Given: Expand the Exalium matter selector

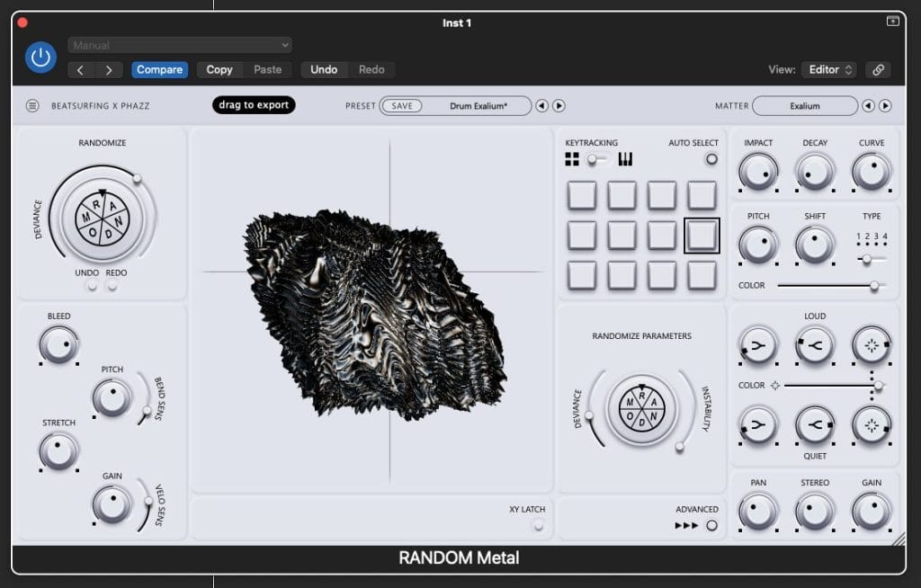Looking at the screenshot, I should (804, 106).
